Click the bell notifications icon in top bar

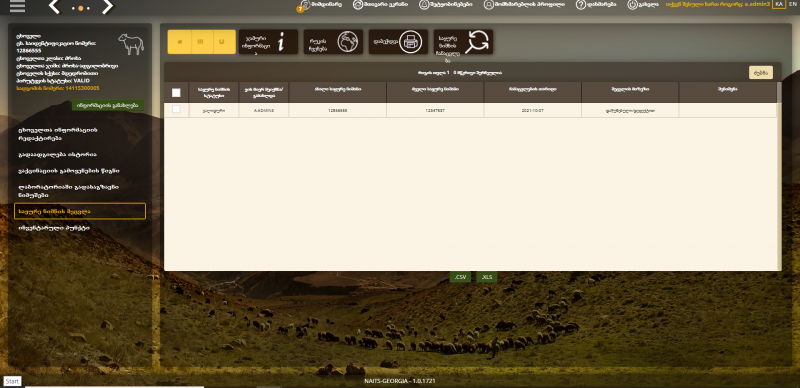[424, 5]
